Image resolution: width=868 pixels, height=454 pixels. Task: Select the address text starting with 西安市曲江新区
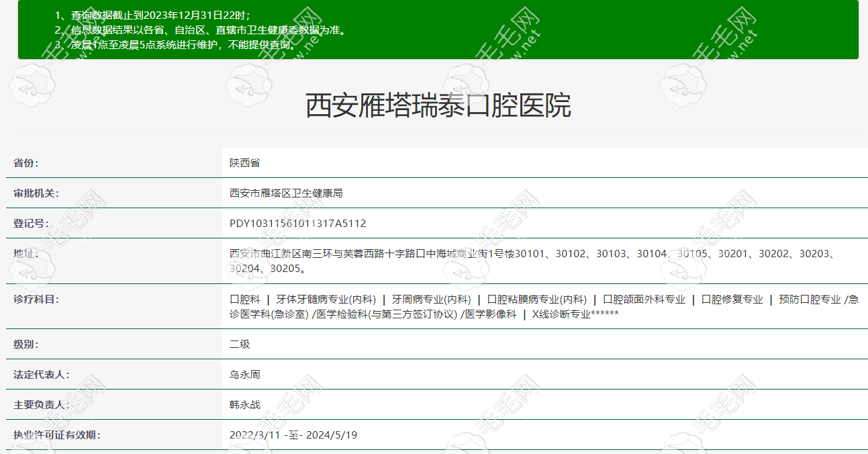(x=534, y=254)
